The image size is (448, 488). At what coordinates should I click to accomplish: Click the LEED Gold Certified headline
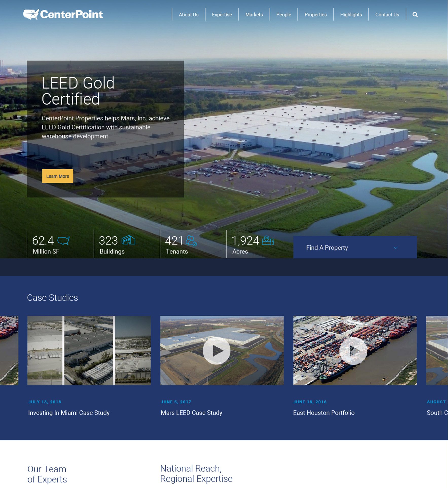point(78,91)
